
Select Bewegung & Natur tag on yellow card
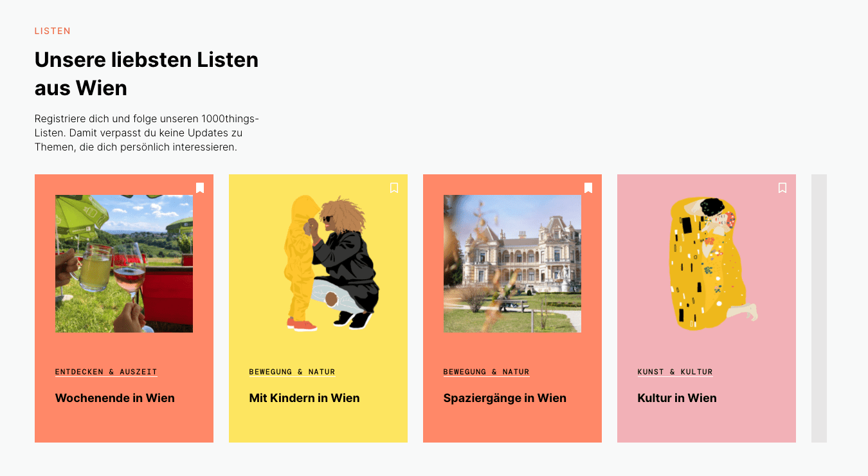(x=292, y=372)
